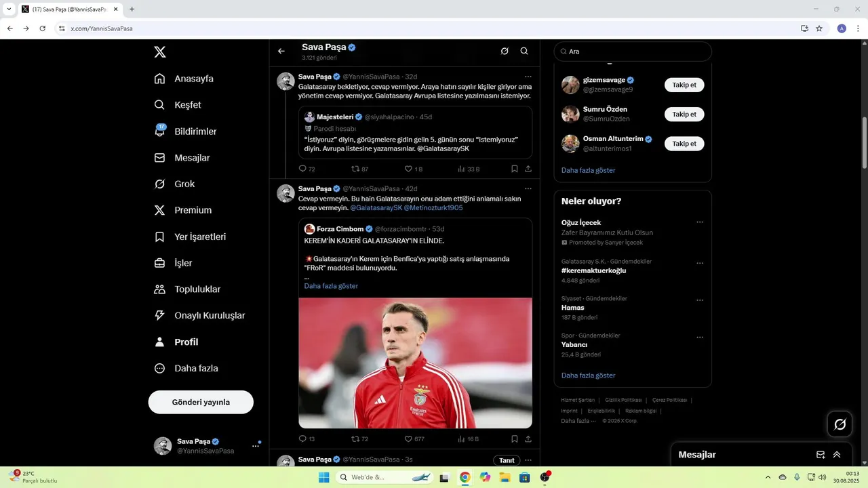Open Anasayfa from the sidebar
Viewport: 868px width, 488px height.
click(x=184, y=79)
